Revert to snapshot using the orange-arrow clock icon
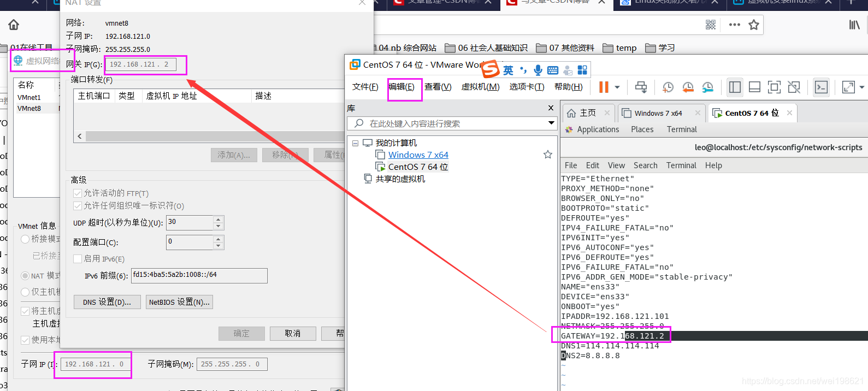The height and width of the screenshot is (391, 868). coord(688,87)
